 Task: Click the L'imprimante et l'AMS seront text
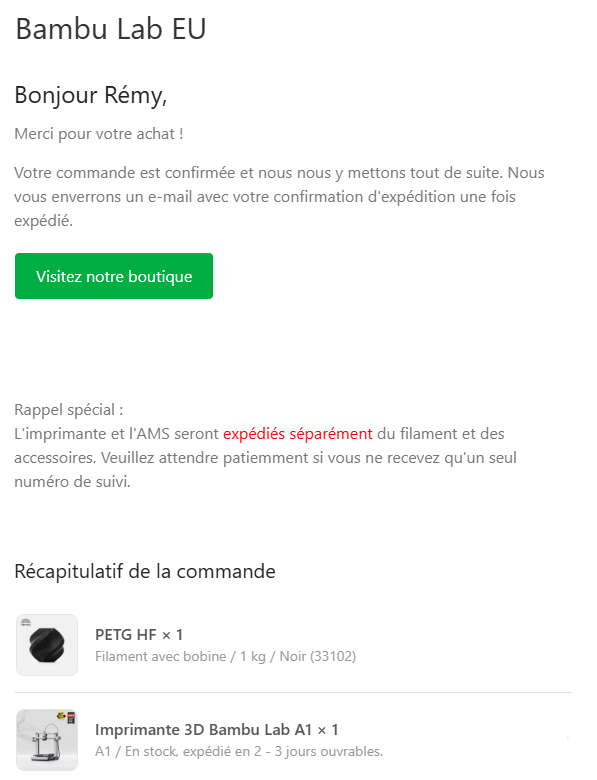click(x=116, y=434)
